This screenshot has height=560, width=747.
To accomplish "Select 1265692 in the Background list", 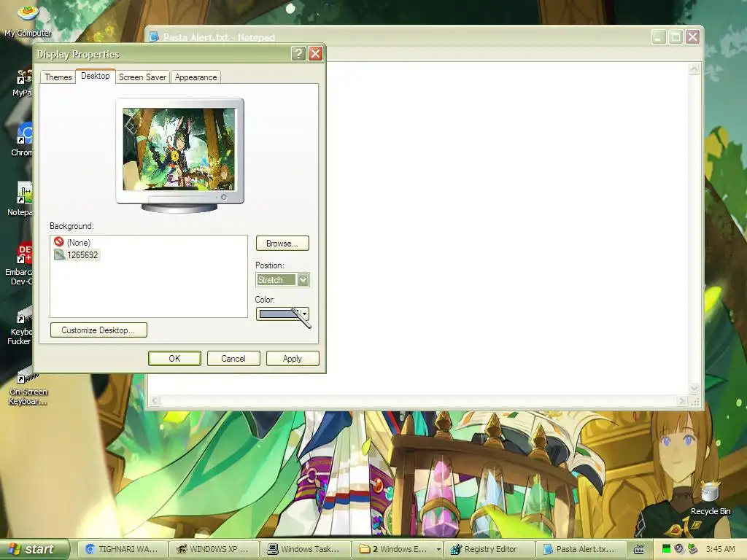I will tap(82, 254).
